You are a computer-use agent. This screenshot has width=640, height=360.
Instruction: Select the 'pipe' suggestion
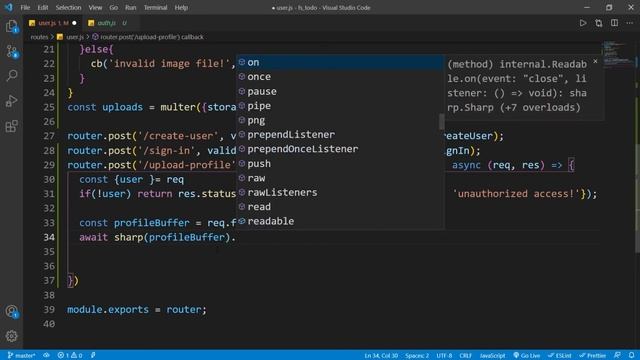coord(340,106)
